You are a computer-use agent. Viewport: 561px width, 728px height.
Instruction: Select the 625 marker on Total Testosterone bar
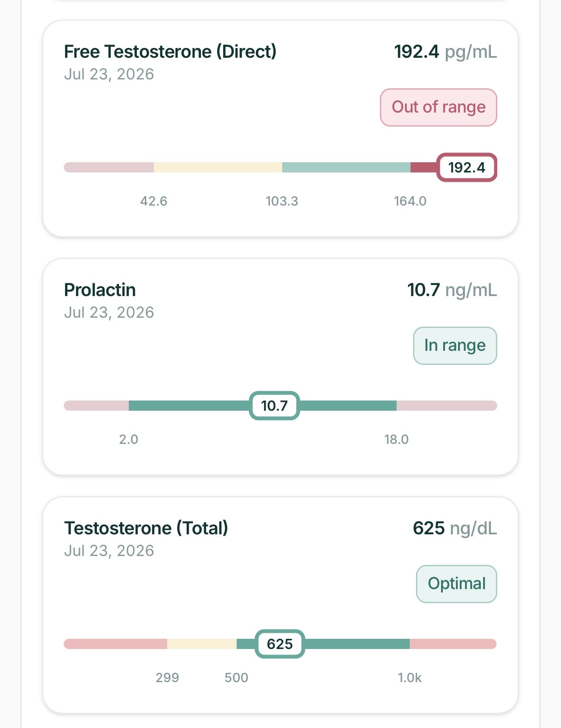280,644
